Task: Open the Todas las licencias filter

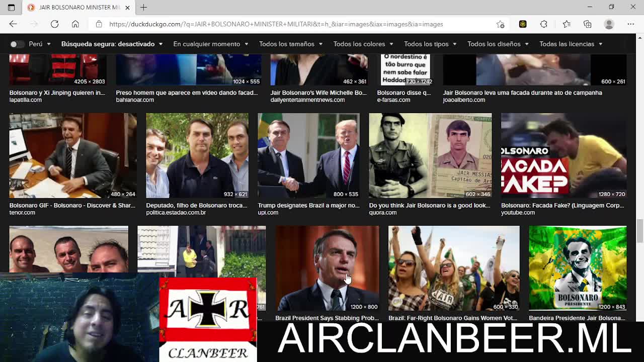Action: [x=571, y=44]
